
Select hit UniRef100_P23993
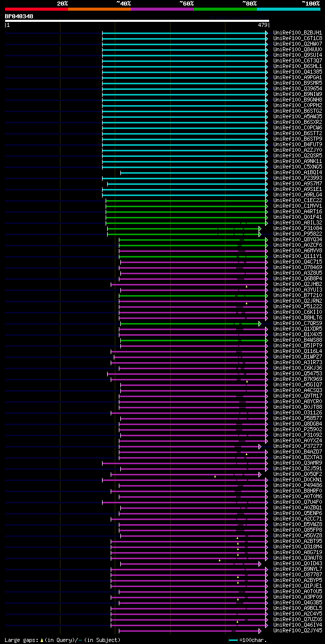(298, 178)
